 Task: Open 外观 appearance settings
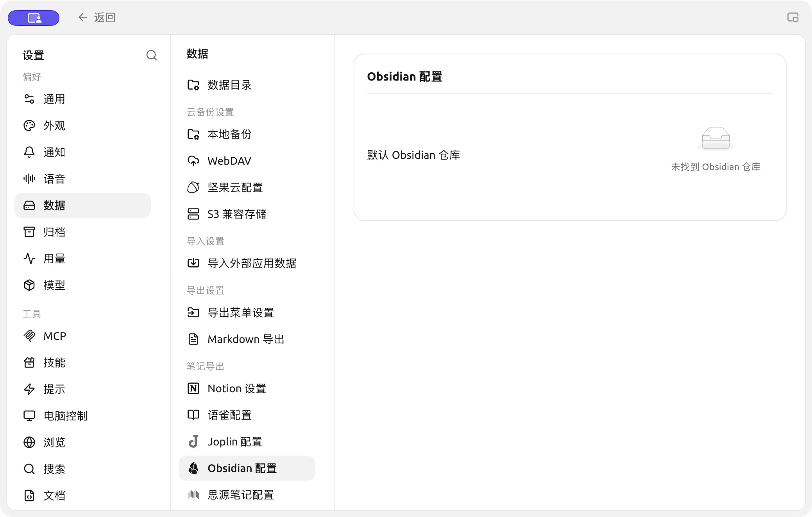(82, 126)
